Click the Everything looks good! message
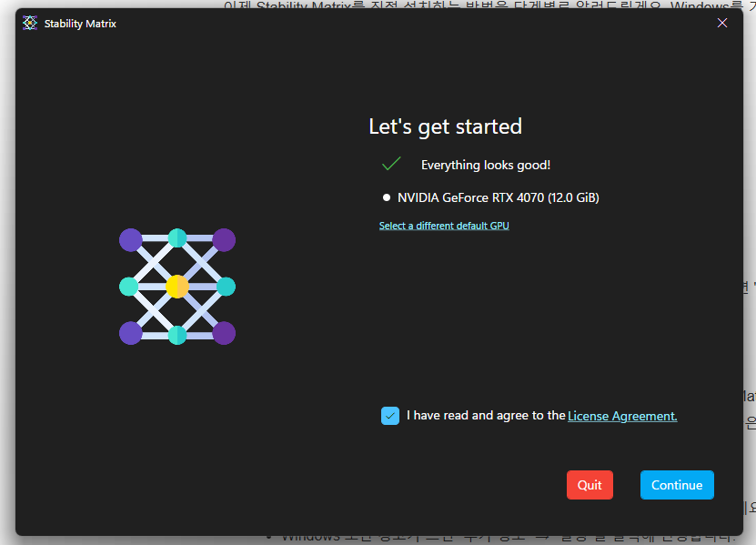Screen dimensions: 756x545 click(x=486, y=165)
